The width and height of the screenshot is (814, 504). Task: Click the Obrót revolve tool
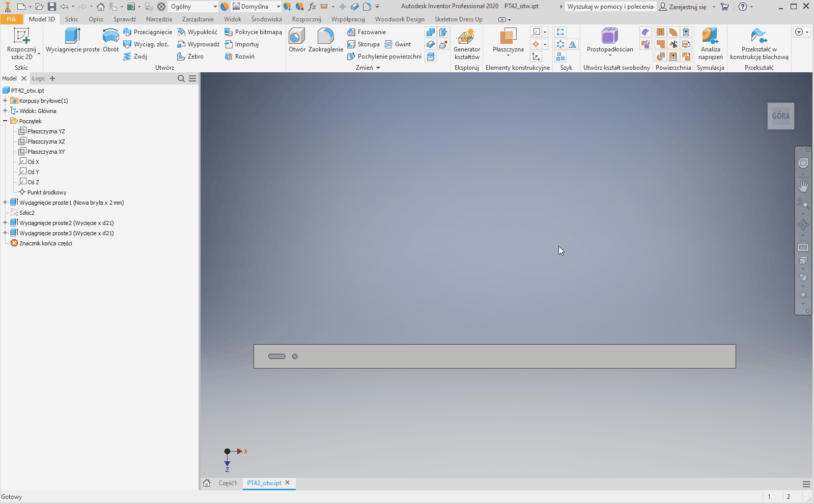[x=110, y=40]
